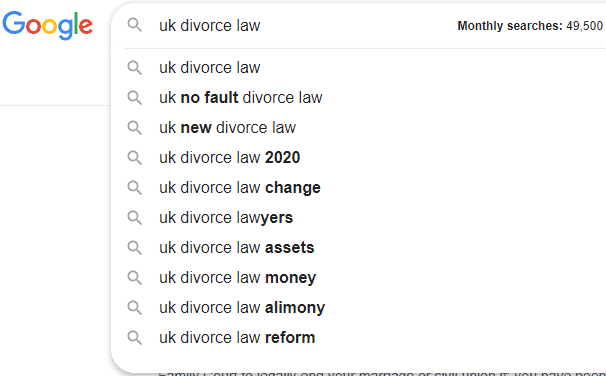Click magnifier icon beside 'uk divorce law reform'

pos(134,338)
